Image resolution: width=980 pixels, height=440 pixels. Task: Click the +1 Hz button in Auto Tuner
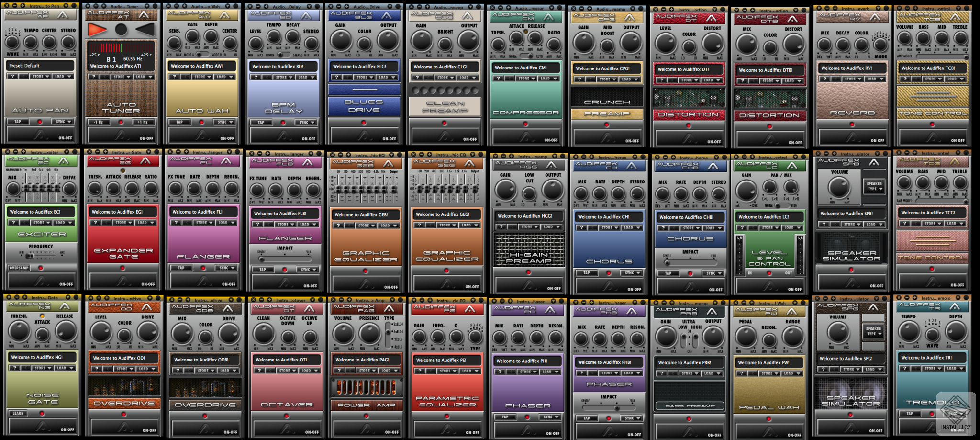[144, 122]
